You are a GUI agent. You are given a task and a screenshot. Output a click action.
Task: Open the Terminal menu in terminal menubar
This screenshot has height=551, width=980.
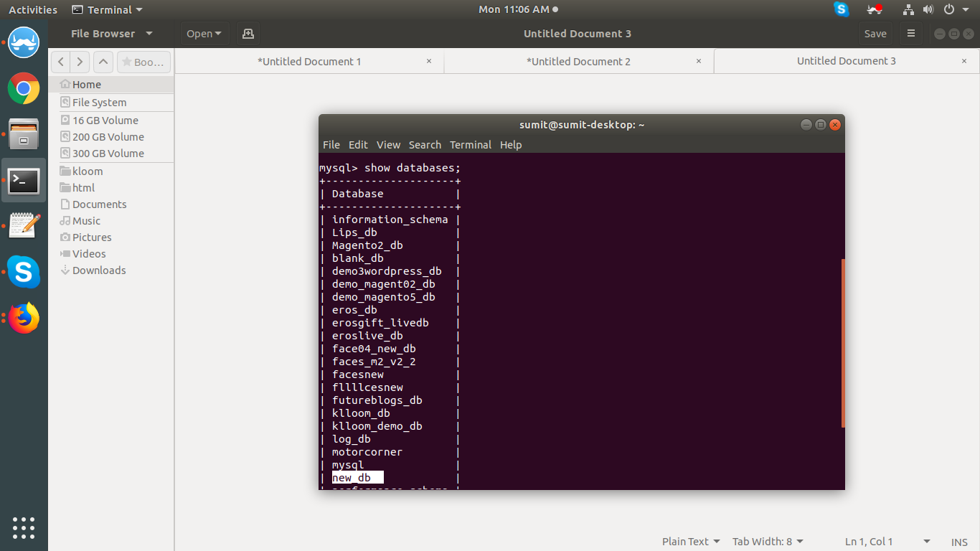point(471,145)
